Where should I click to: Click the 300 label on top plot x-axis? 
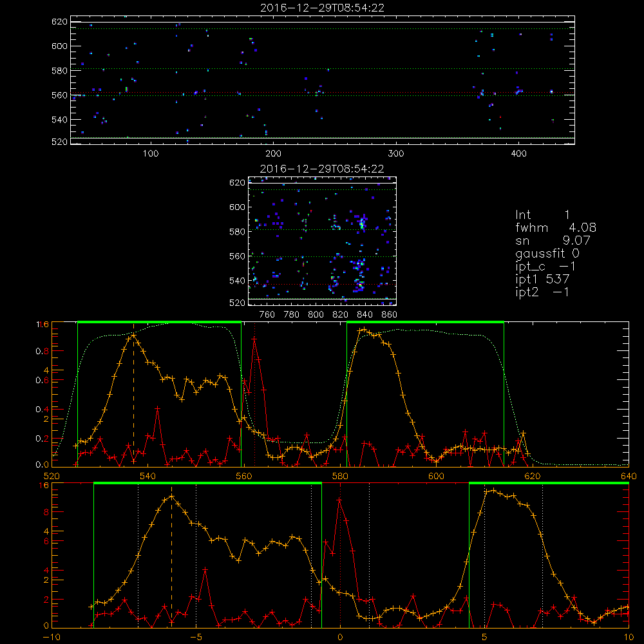coord(396,153)
